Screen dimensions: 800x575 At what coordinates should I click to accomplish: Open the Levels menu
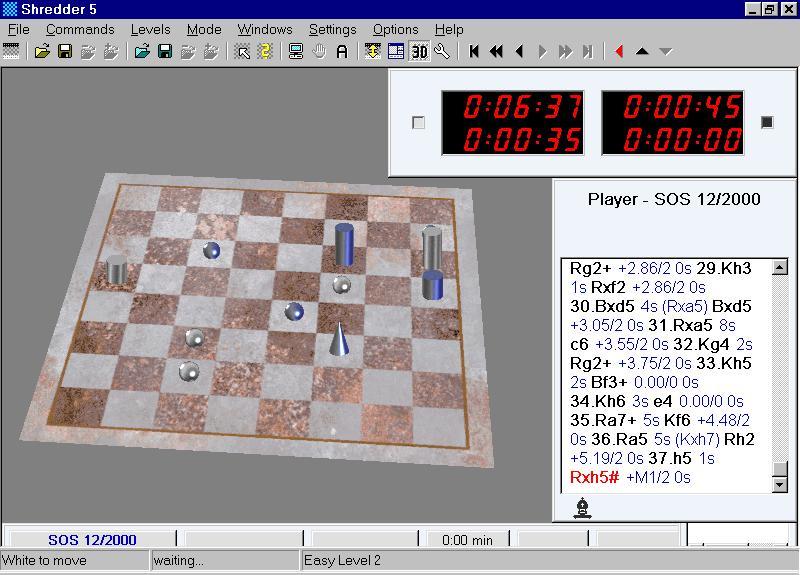[x=150, y=29]
